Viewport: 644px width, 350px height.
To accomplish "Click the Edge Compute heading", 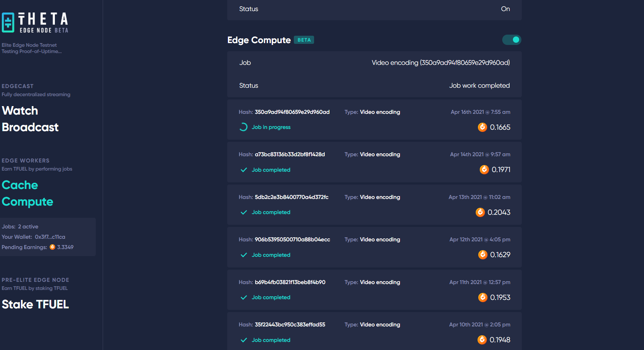I will click(x=259, y=40).
